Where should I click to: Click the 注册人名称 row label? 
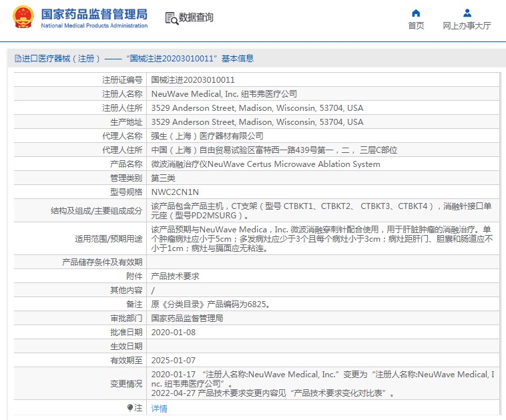[x=122, y=94]
